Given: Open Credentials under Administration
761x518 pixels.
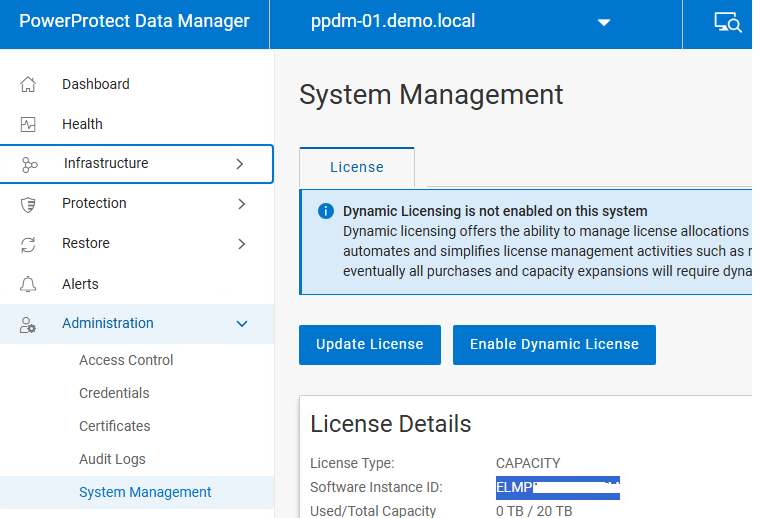Looking at the screenshot, I should coord(114,393).
